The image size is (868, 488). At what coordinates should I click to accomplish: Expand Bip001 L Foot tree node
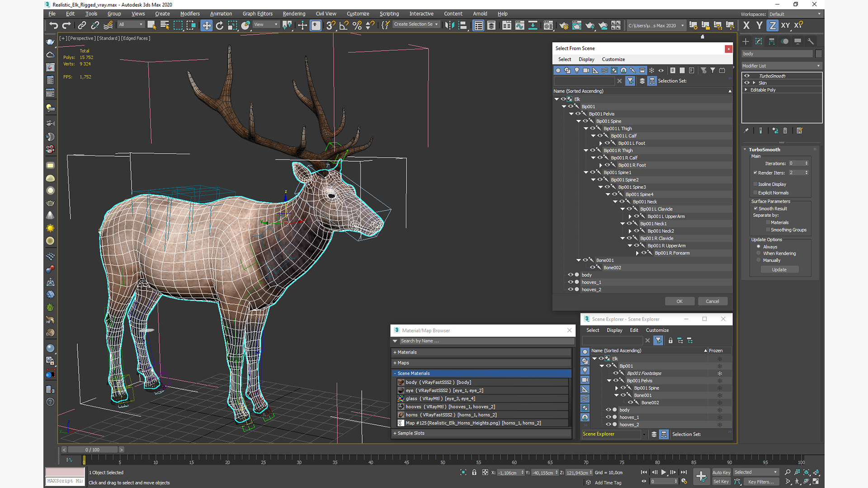tap(601, 143)
